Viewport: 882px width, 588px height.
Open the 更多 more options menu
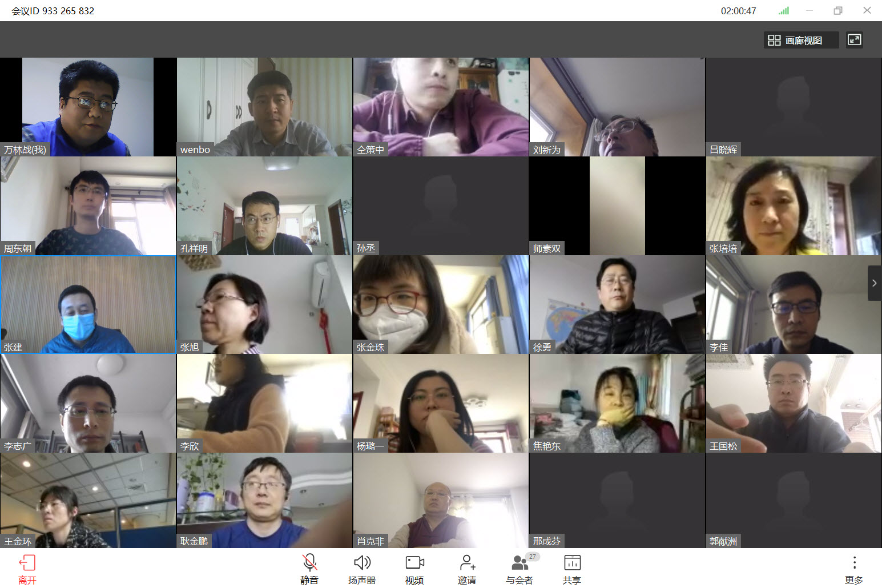point(854,563)
